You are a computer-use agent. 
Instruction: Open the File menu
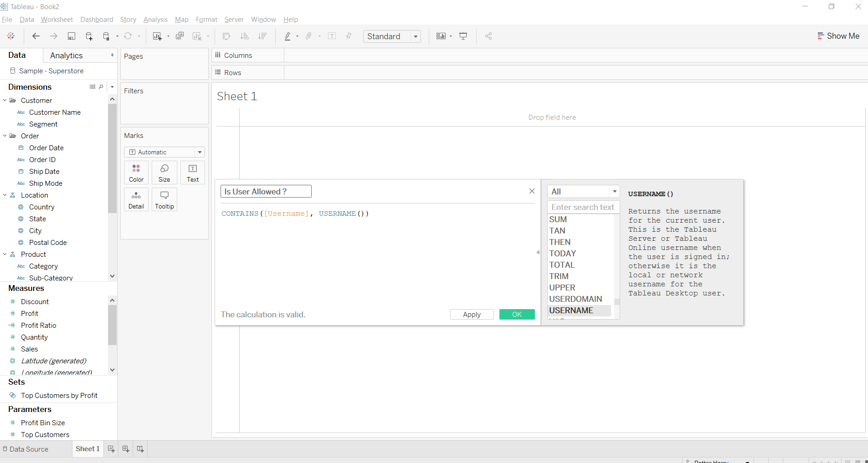7,20
